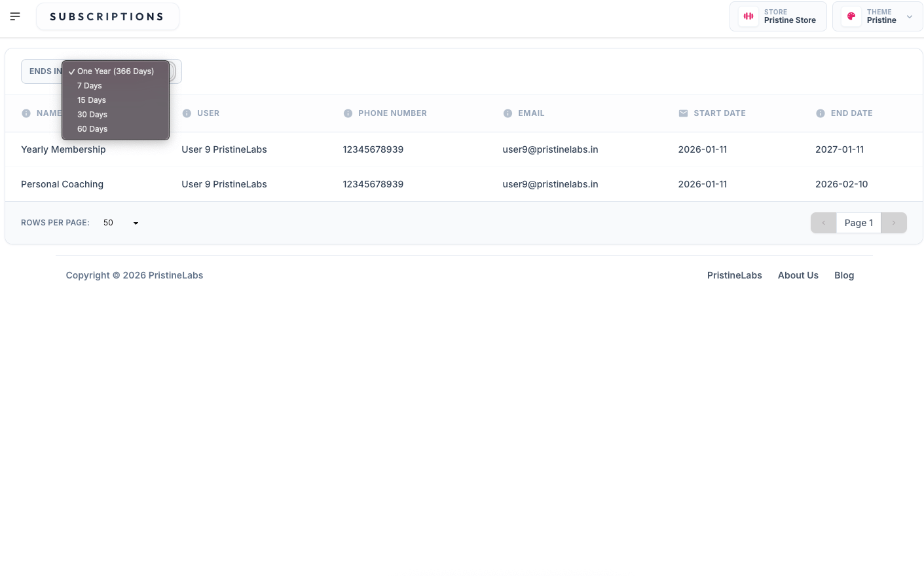Open the ENDS IN filter
The height and width of the screenshot is (576, 924).
[x=46, y=71]
